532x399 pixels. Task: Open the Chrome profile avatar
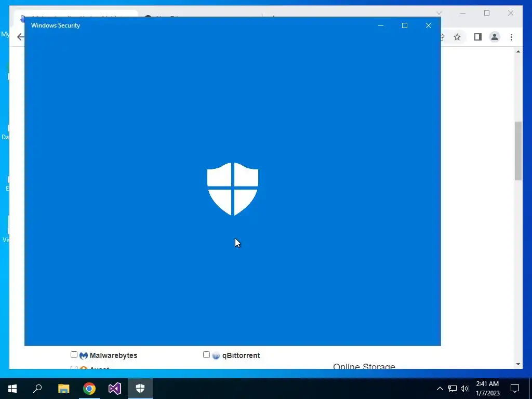click(495, 37)
